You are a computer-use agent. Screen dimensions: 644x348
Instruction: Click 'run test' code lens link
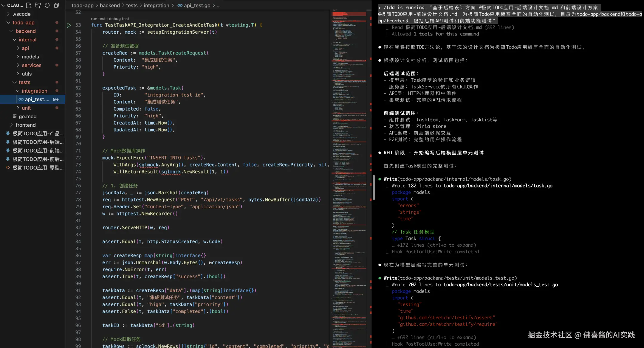98,18
